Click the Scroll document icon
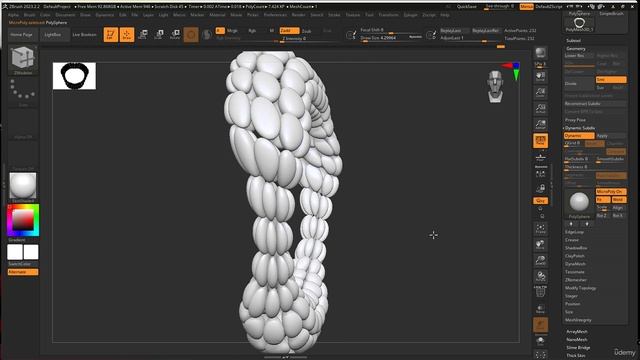 [540, 77]
